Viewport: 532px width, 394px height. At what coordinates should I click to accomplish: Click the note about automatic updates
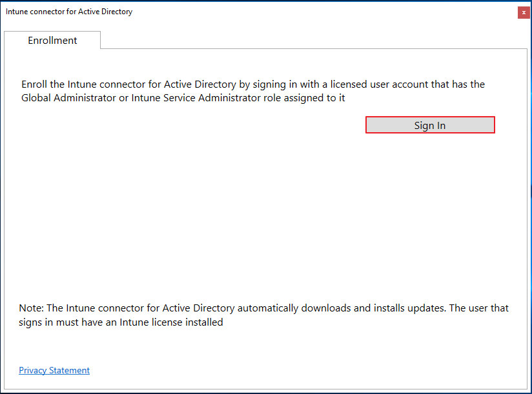[263, 315]
